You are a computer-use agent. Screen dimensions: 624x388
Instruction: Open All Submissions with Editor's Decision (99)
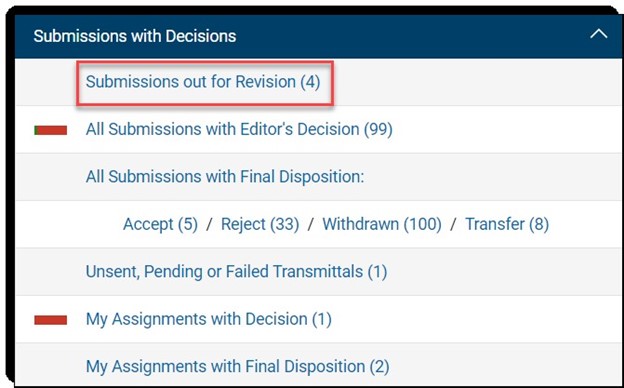pos(239,129)
